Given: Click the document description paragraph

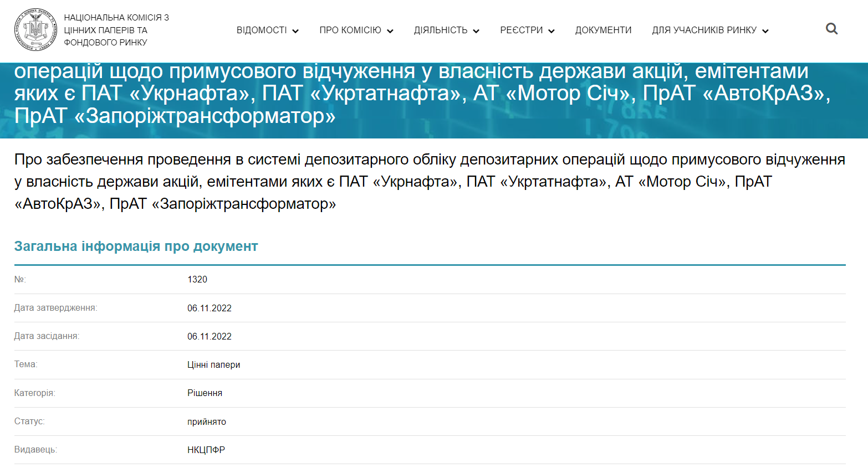Looking at the screenshot, I should pos(430,182).
